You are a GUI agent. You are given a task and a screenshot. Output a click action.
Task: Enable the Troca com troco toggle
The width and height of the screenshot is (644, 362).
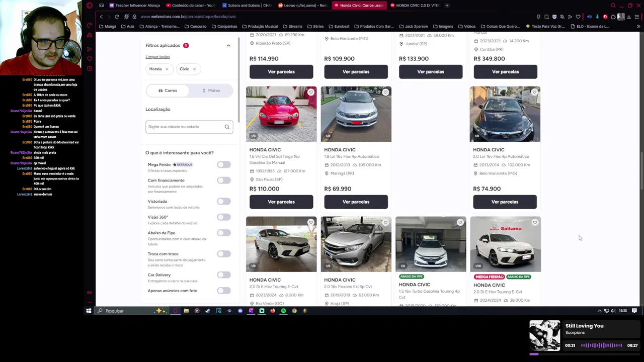(x=224, y=254)
